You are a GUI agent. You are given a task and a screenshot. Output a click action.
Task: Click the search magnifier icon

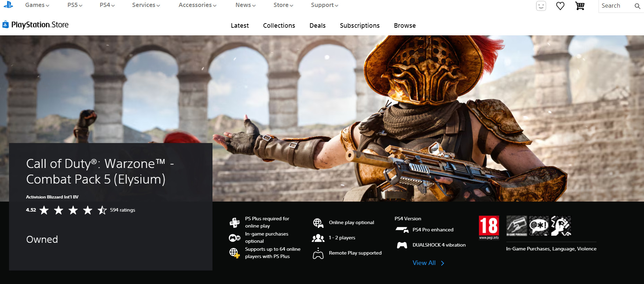point(637,6)
